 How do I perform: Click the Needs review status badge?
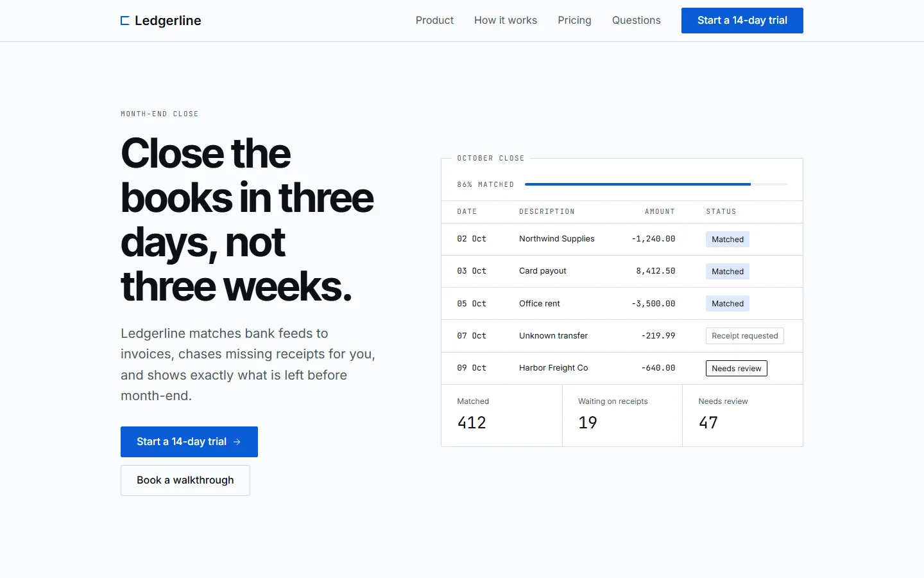click(737, 369)
